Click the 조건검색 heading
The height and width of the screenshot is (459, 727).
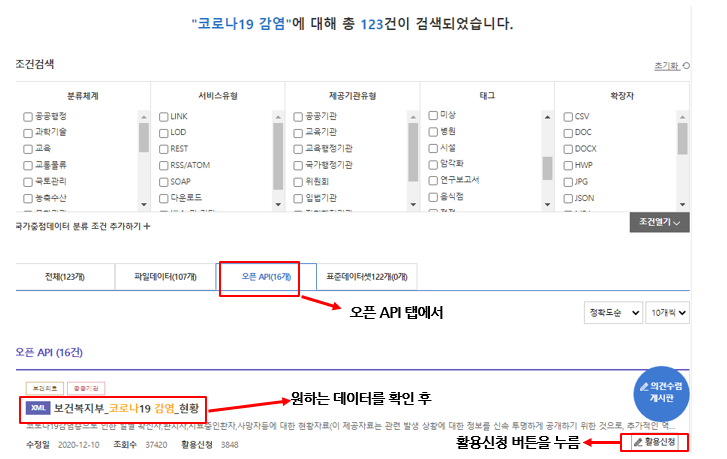35,64
